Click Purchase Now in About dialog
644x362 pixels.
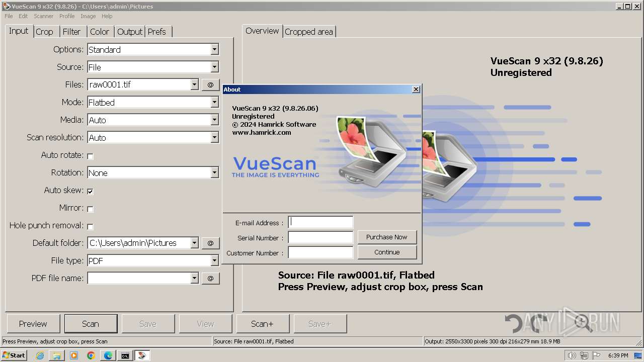387,237
